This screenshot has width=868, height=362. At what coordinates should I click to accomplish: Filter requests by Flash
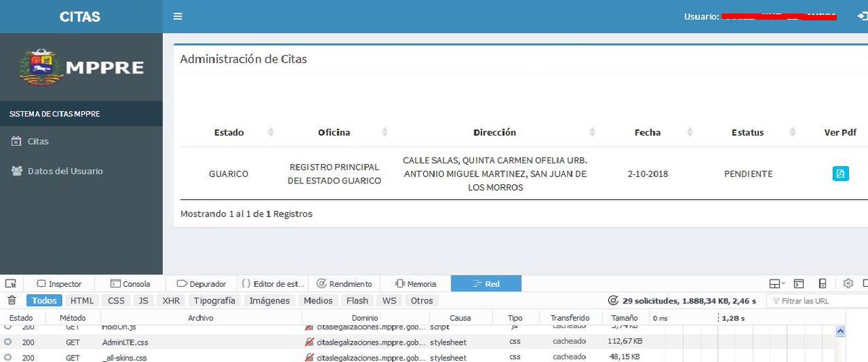[x=357, y=301]
